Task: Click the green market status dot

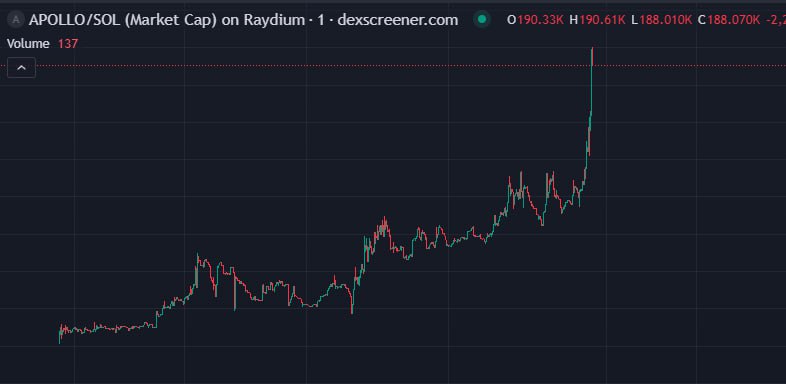Action: [482, 20]
